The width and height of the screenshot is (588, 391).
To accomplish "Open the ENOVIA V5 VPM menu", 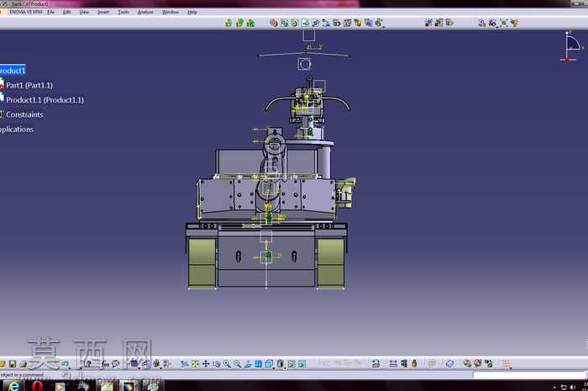I will point(25,12).
